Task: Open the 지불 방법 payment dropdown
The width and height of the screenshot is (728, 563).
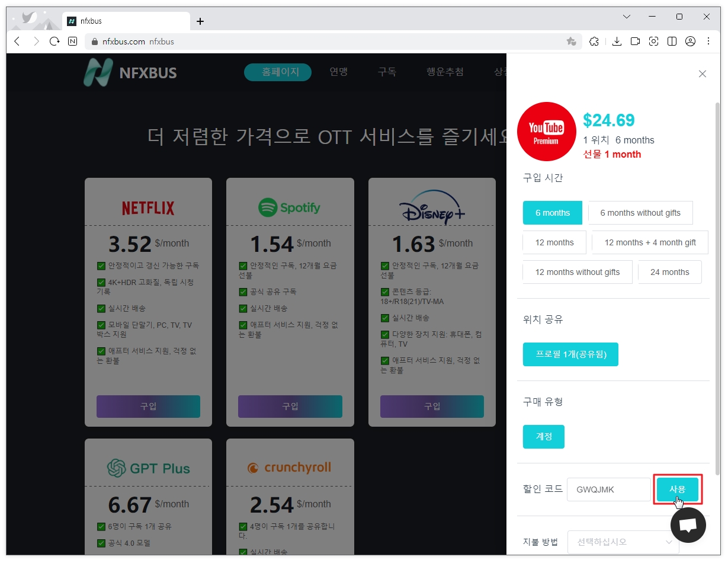Action: (x=623, y=542)
